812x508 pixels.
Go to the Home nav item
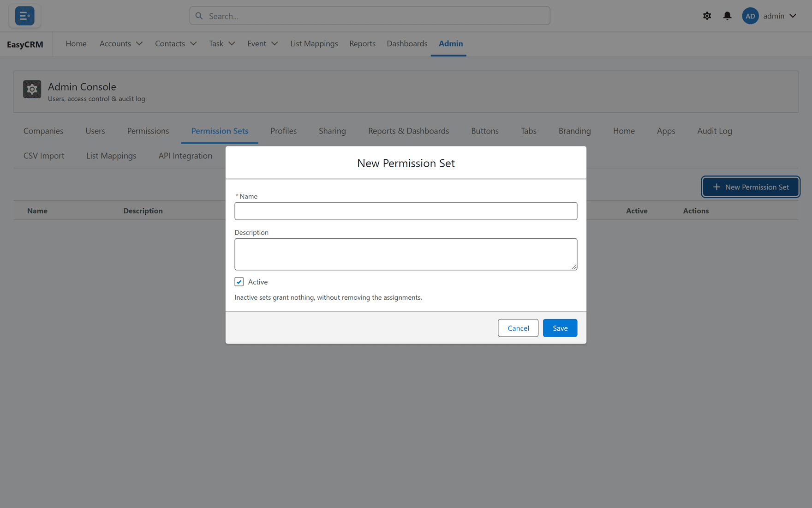pyautogui.click(x=76, y=43)
